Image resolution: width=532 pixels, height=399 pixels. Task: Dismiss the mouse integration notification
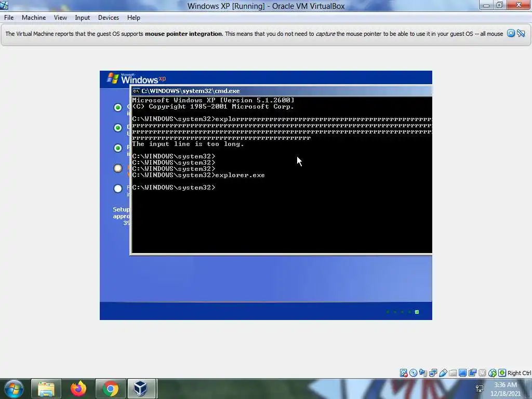click(511, 33)
